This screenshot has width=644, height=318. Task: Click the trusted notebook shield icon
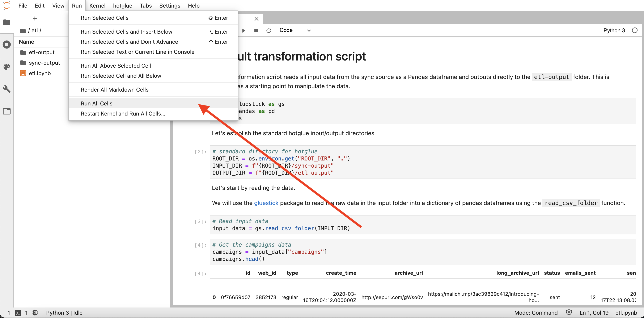tap(569, 313)
